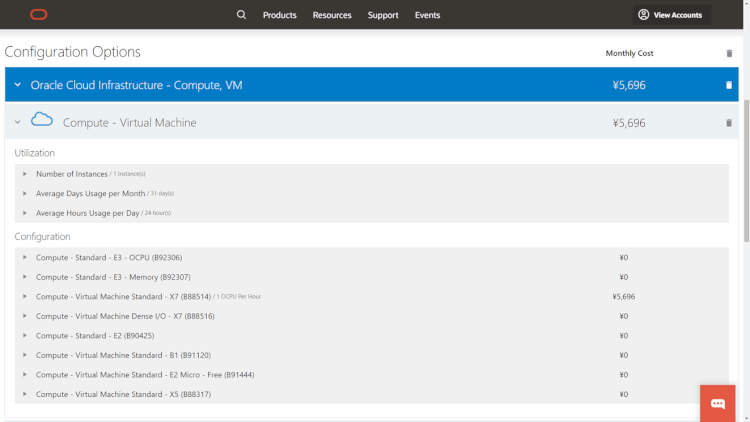Click the Configuration Options heading

coord(73,52)
